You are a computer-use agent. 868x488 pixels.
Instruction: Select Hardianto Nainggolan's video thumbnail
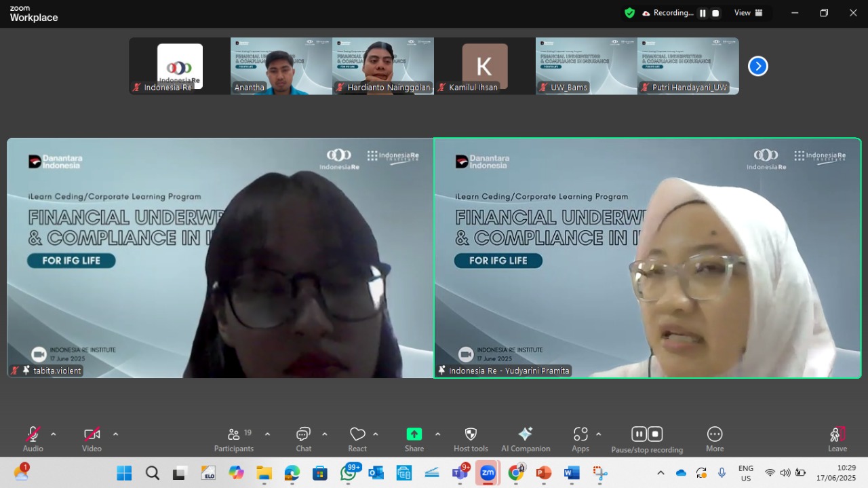383,66
